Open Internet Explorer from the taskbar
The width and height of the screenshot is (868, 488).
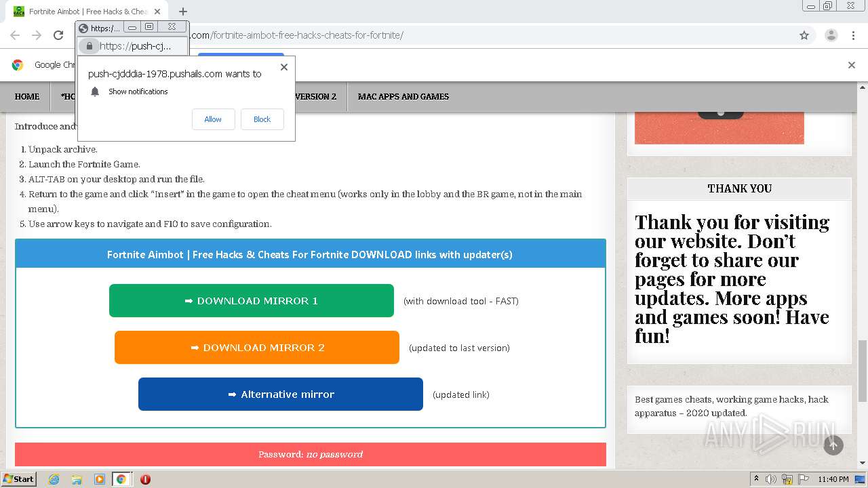point(54,479)
